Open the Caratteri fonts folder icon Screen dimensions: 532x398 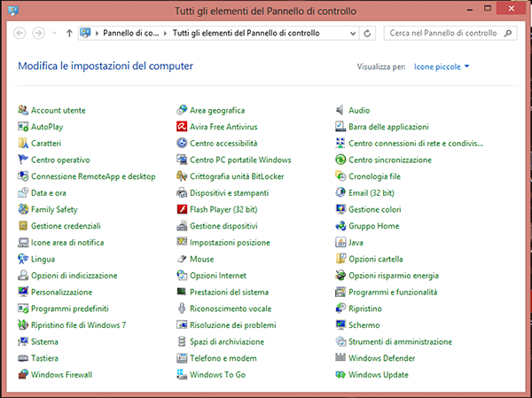pos(23,144)
